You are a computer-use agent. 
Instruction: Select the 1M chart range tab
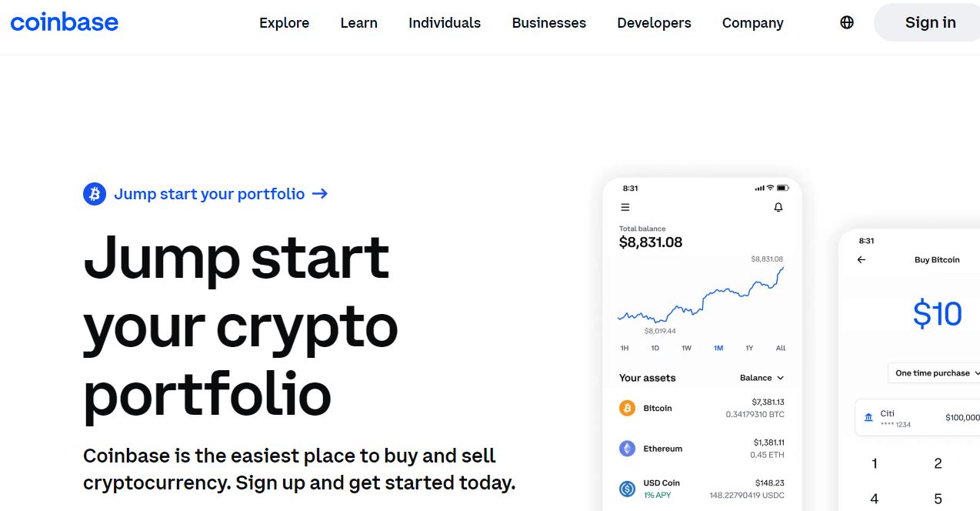[x=718, y=348]
